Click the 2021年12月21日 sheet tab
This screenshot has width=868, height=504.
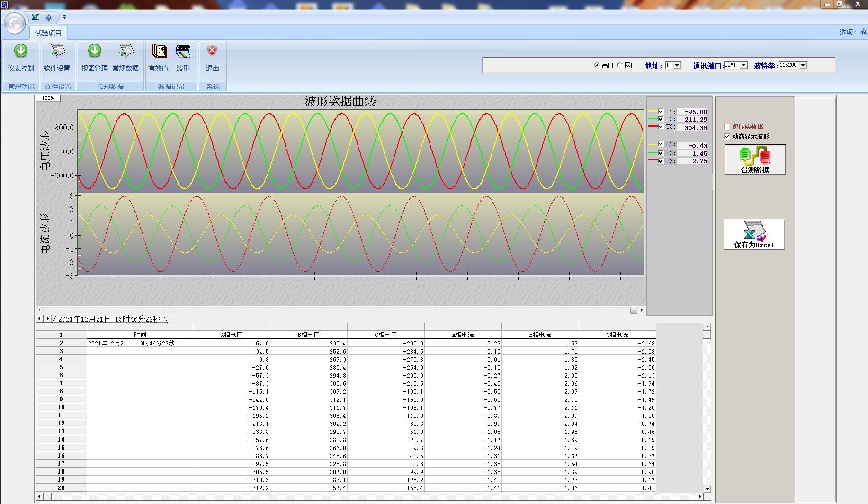coord(109,319)
